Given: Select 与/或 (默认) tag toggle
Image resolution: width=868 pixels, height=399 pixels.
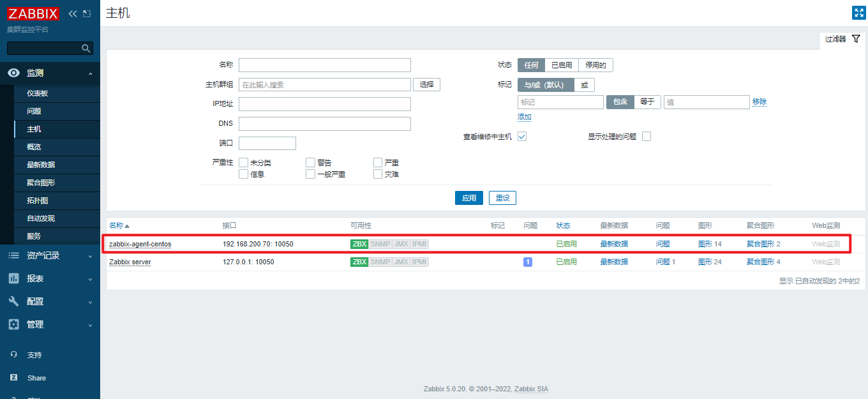Looking at the screenshot, I should [546, 85].
